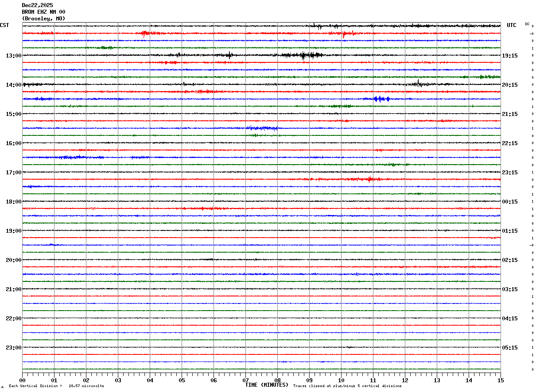Click the TIME (MINUTES) axis title
The width and height of the screenshot is (536, 392).
pyautogui.click(x=267, y=385)
